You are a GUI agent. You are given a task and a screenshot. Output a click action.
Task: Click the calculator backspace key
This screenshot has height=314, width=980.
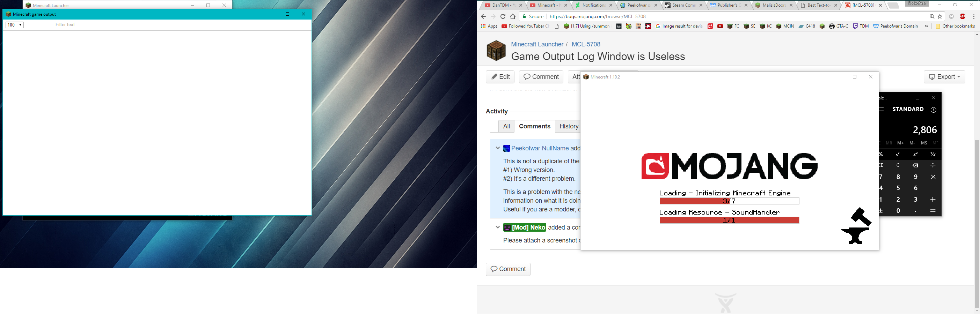pos(915,165)
